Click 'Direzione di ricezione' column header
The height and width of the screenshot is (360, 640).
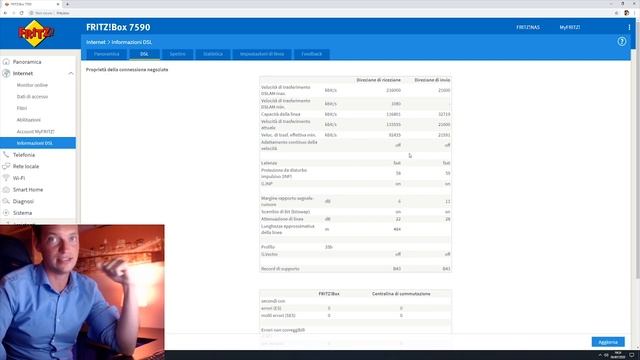pos(378,80)
